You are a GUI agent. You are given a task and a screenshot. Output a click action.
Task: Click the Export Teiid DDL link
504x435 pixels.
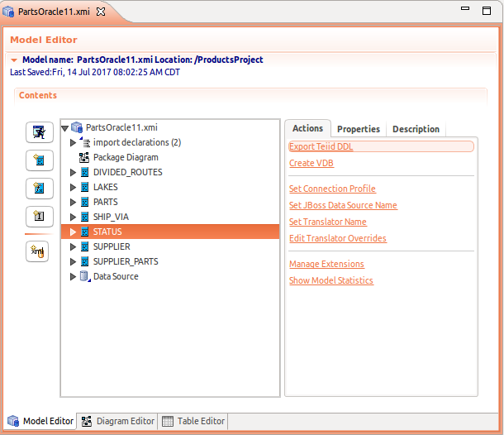pos(321,146)
